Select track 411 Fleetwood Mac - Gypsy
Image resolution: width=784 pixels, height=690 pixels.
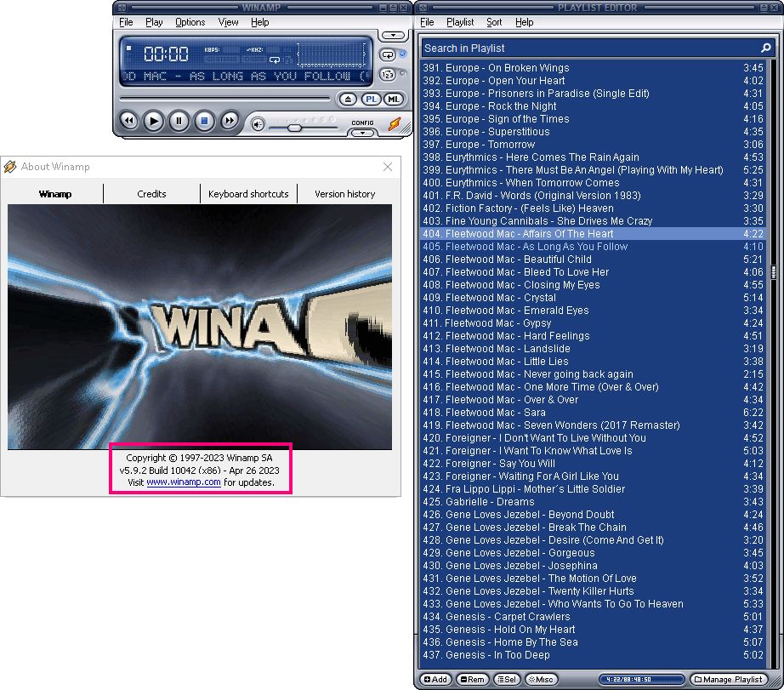pyautogui.click(x=593, y=322)
